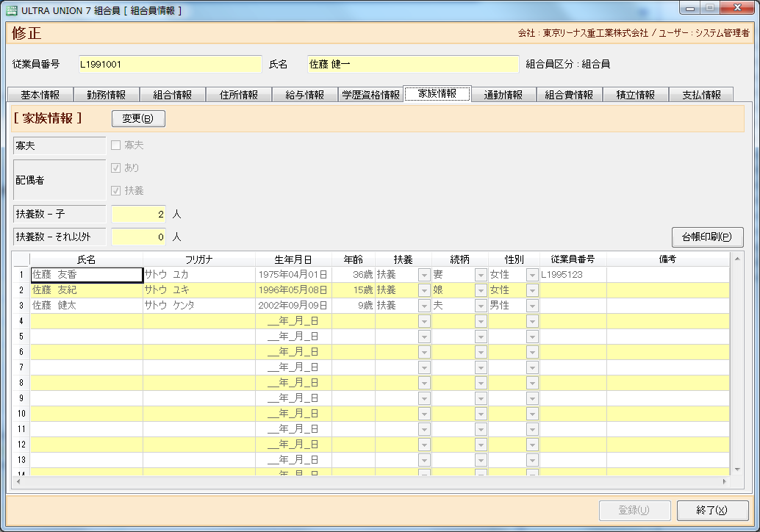
Task: Click the 氏名 column header
Action: point(87,259)
